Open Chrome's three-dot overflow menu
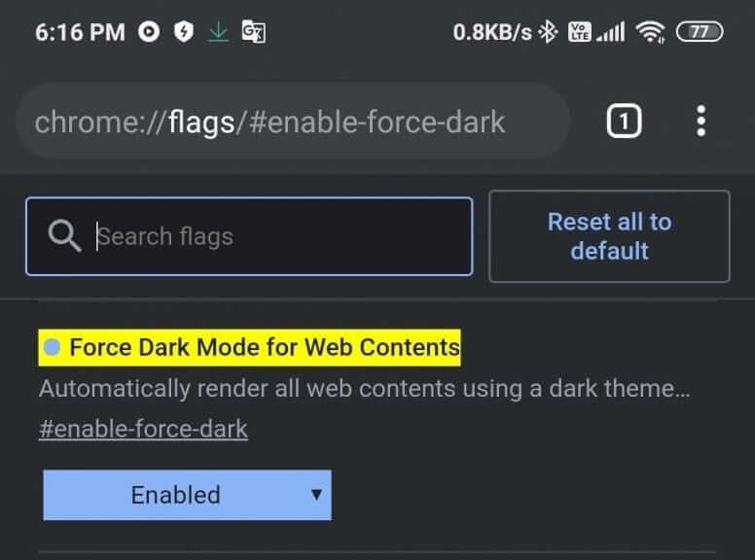 point(701,122)
